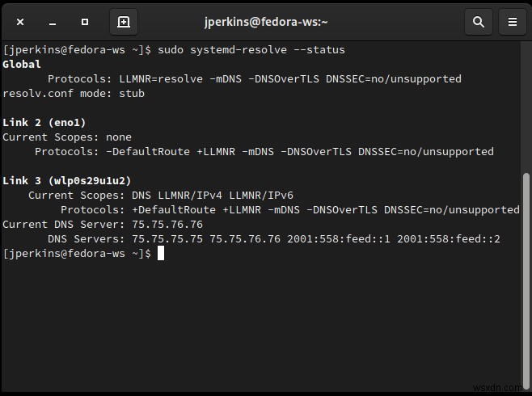Click DNS server 2001:558:feed::1

339,239
